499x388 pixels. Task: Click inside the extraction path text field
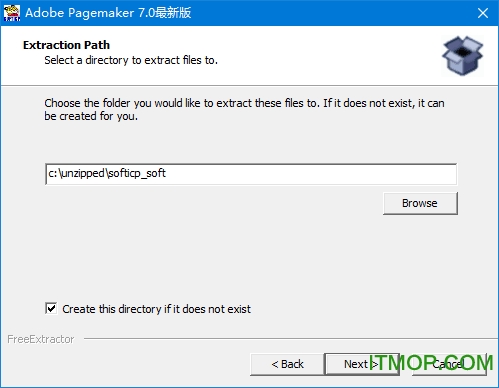coord(251,174)
